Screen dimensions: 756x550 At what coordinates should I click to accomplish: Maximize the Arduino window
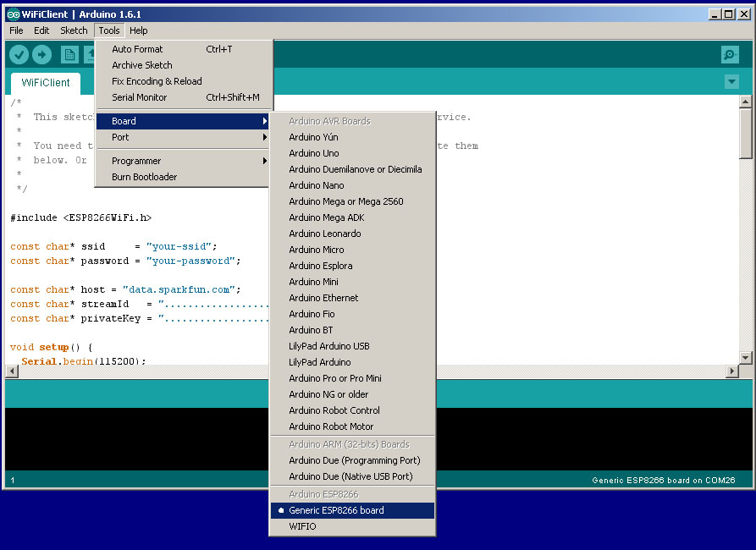[729, 14]
